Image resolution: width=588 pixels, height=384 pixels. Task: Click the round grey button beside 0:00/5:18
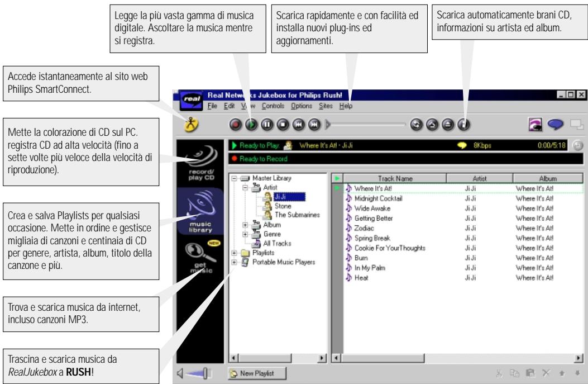point(578,145)
